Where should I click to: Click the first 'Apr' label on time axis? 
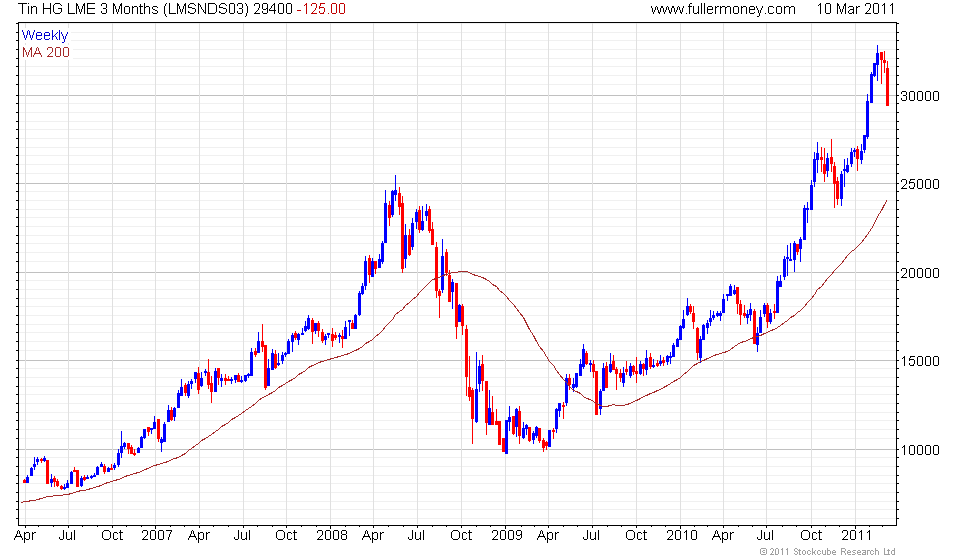(24, 536)
